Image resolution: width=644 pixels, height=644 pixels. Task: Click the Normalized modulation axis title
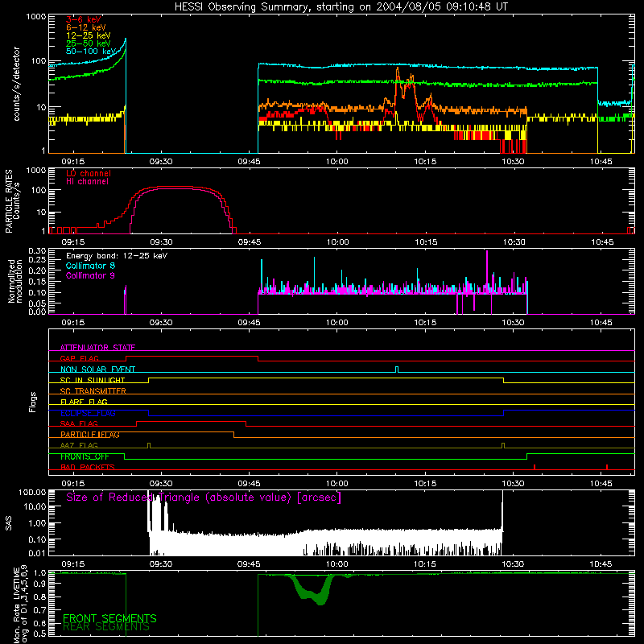point(15,281)
